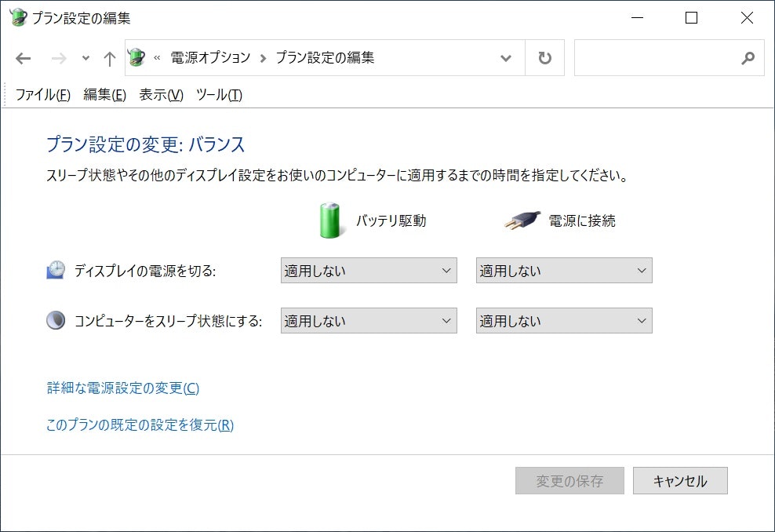Screen dimensions: 775x532
Task: Go up one level with up arrow
Action: tap(110, 58)
